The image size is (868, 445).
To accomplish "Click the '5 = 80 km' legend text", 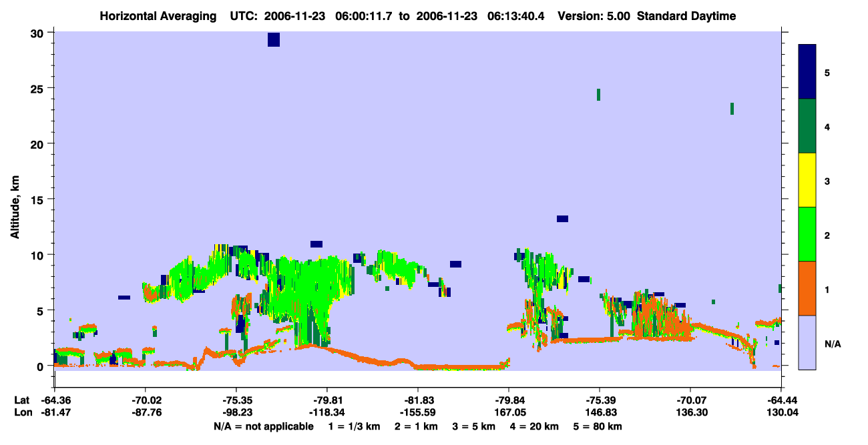I will click(x=598, y=426).
